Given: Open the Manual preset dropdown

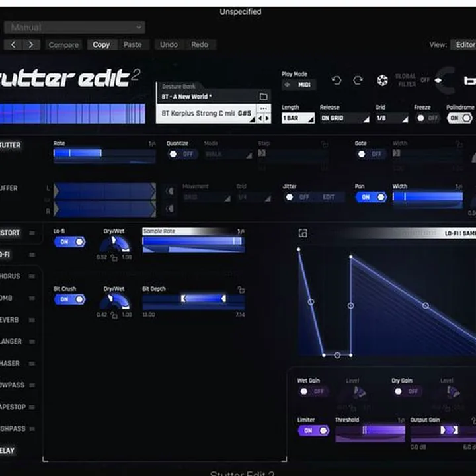Looking at the screenshot, I should [74, 27].
